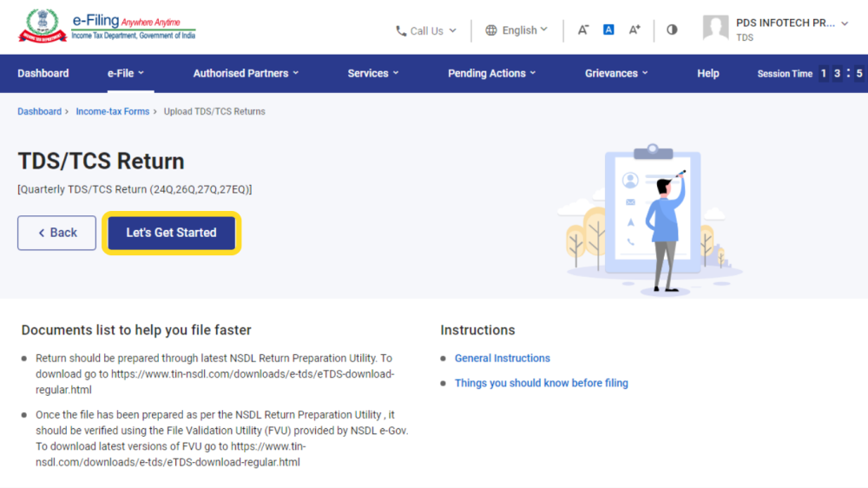Open General Instructions link
Image resolution: width=868 pixels, height=488 pixels.
(x=502, y=359)
